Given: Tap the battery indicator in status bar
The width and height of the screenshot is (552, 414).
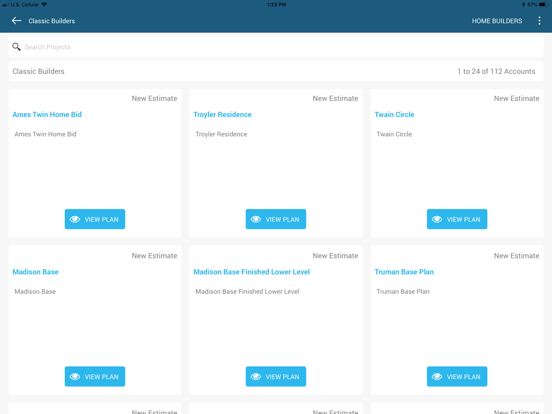Looking at the screenshot, I should coord(544,5).
